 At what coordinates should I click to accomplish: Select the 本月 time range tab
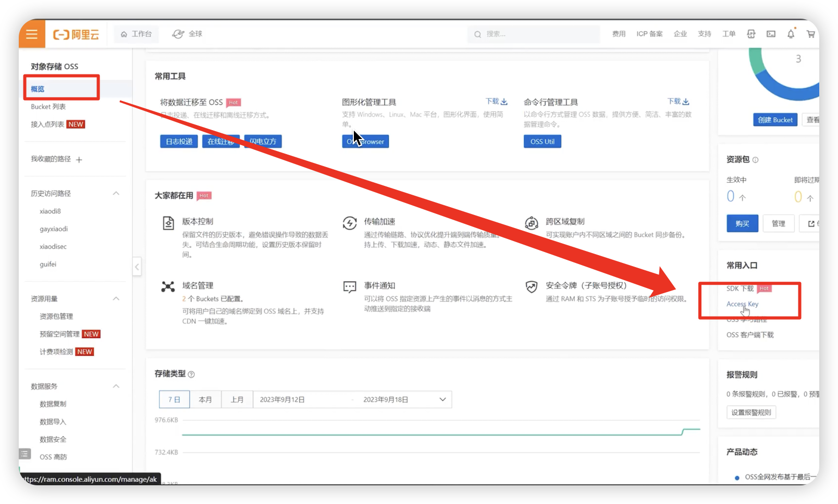(205, 400)
